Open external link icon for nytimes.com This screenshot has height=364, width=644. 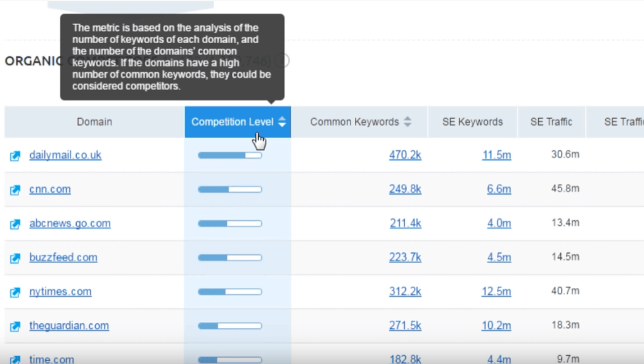15,292
